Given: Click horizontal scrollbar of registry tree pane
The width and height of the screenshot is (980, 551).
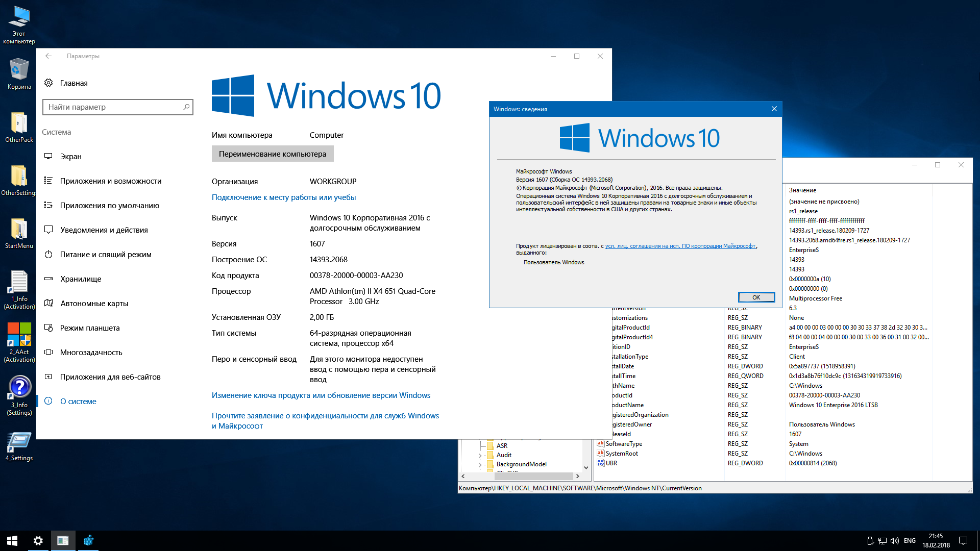Looking at the screenshot, I should [533, 476].
